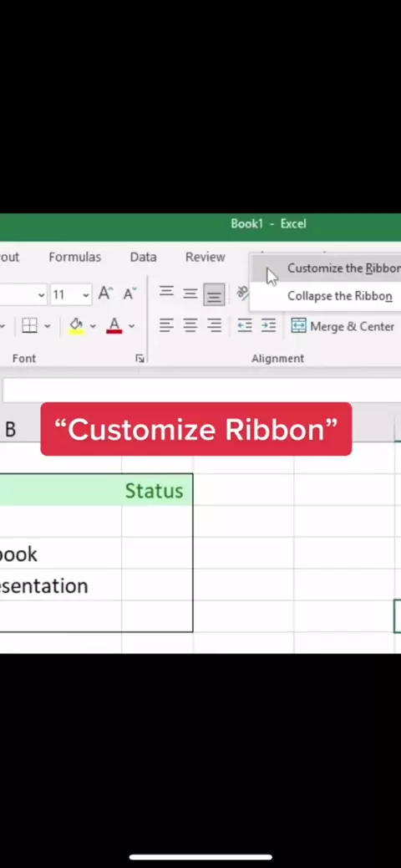This screenshot has height=868, width=401.
Task: Apply Middle Align to cells
Action: click(190, 294)
